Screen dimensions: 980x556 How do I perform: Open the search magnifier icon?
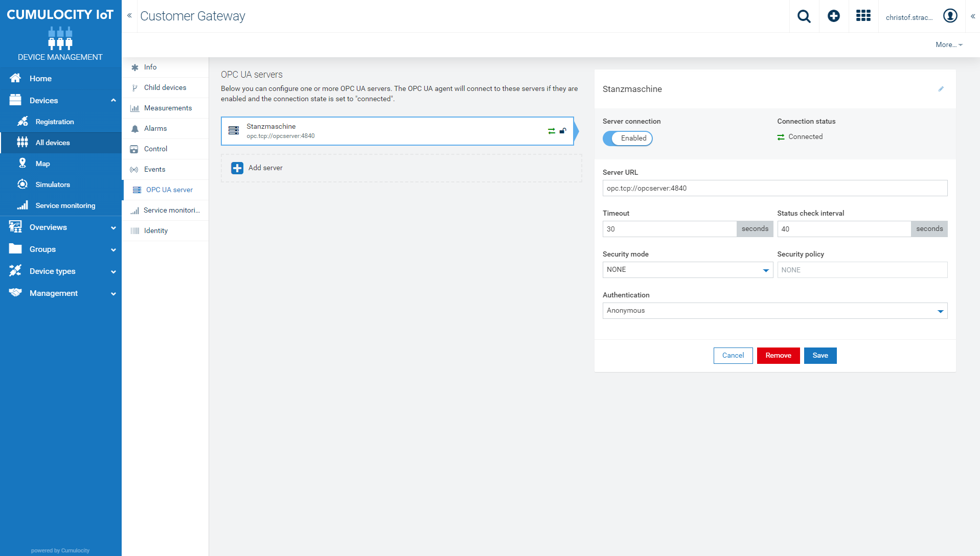click(x=804, y=16)
